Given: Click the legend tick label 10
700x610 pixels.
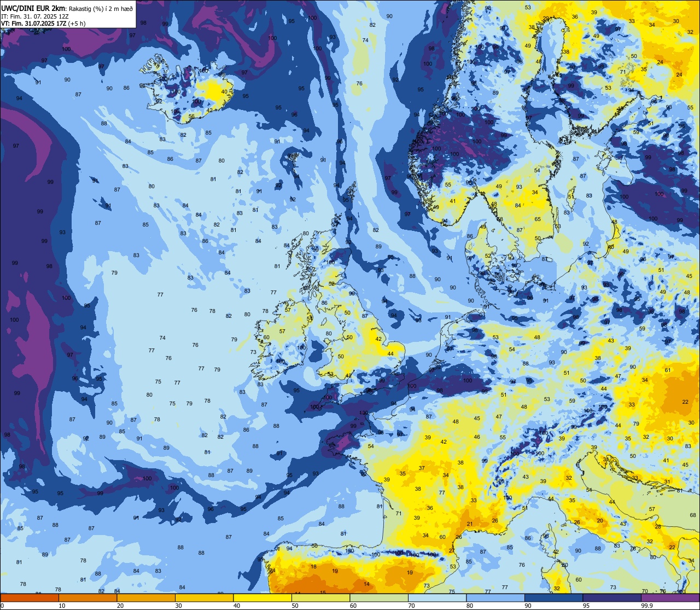Looking at the screenshot, I should click(x=62, y=606).
